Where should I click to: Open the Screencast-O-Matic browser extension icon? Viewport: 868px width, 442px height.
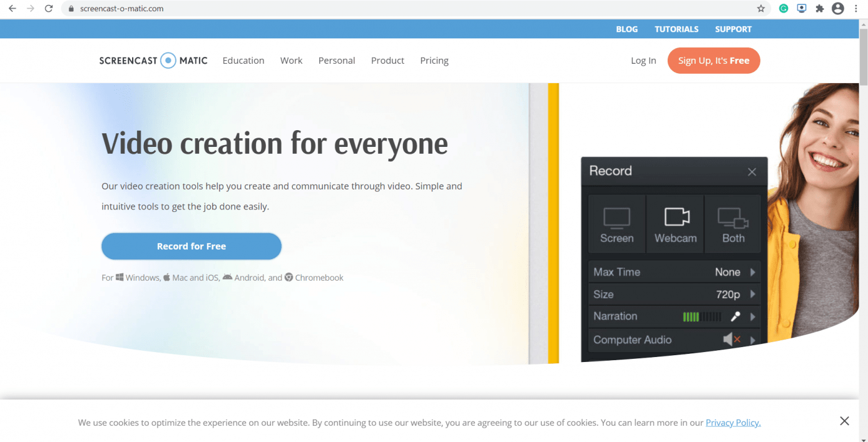[802, 9]
